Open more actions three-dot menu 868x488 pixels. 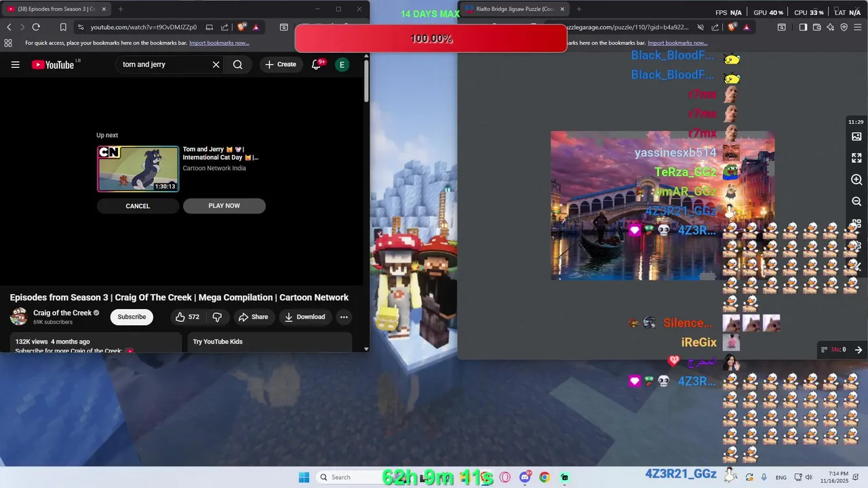[344, 317]
